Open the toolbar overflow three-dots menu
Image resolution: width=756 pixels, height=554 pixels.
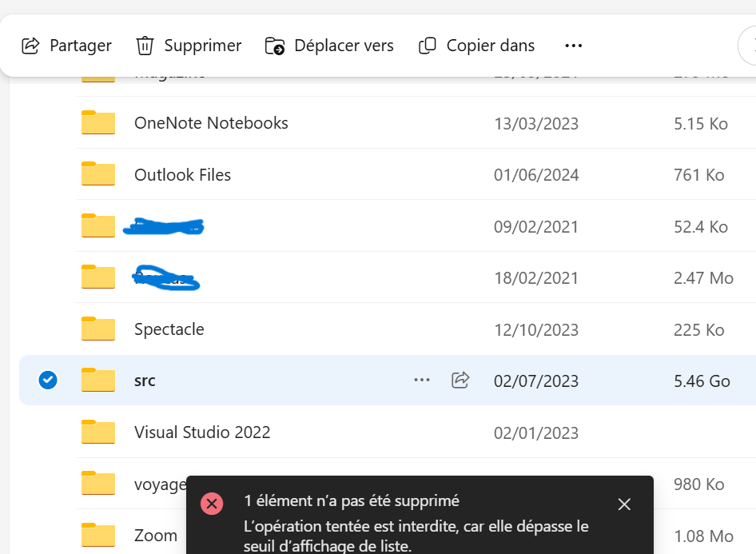[573, 46]
